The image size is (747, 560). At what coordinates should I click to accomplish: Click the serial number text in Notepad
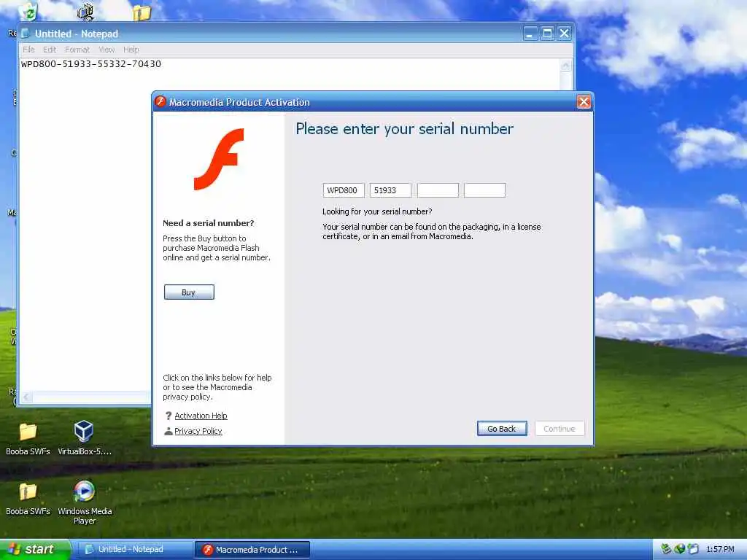91,64
